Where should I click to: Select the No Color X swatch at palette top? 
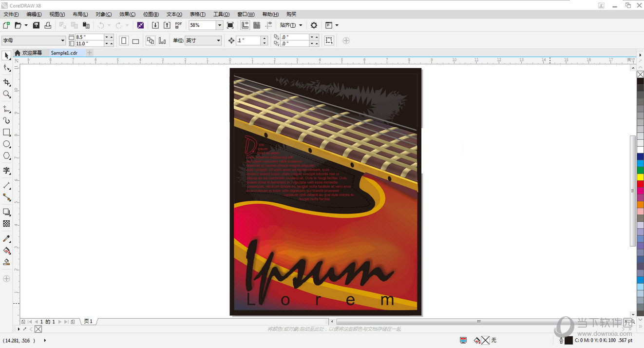pos(640,74)
